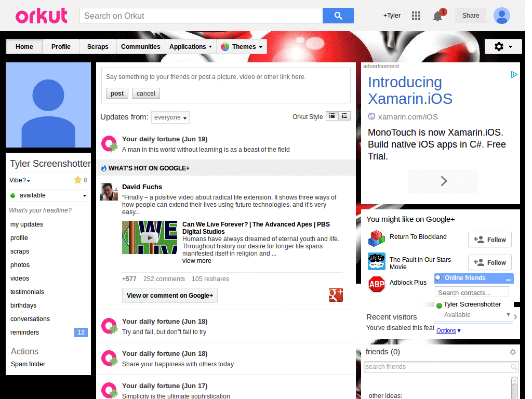
Task: Click the Vibe star icon
Action: [x=78, y=180]
